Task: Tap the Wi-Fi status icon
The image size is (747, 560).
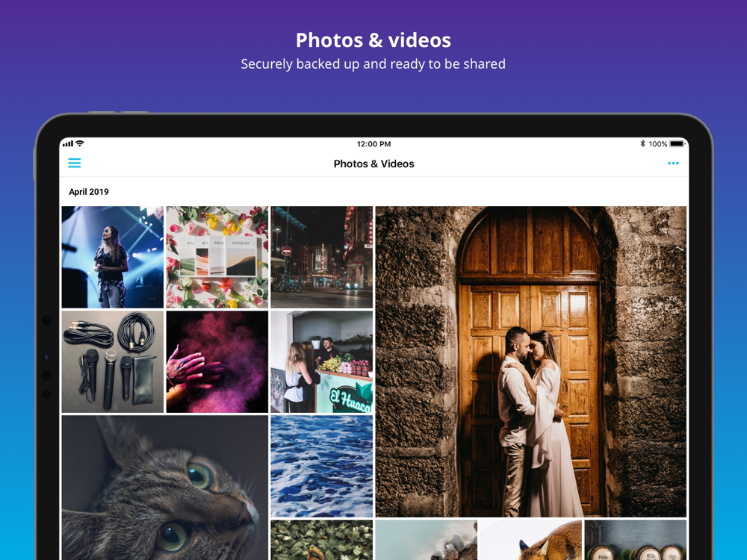Action: 80,143
